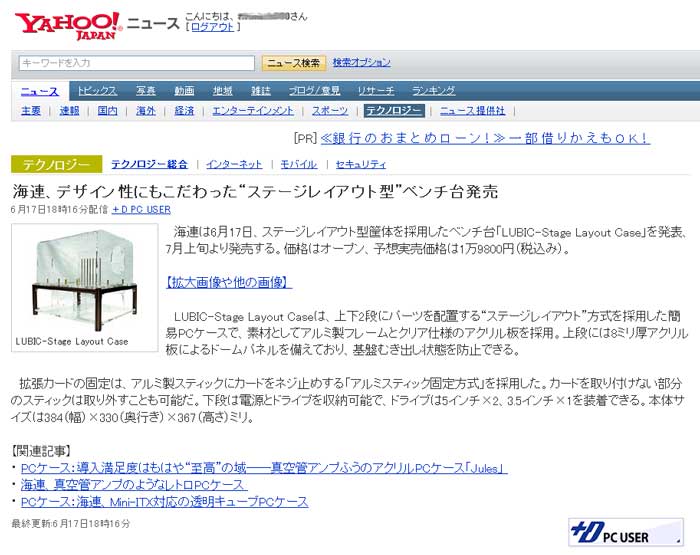Image resolution: width=700 pixels, height=555 pixels.
Task: Open the Mini-ITX 透明キューブPCケース related article
Action: [164, 502]
